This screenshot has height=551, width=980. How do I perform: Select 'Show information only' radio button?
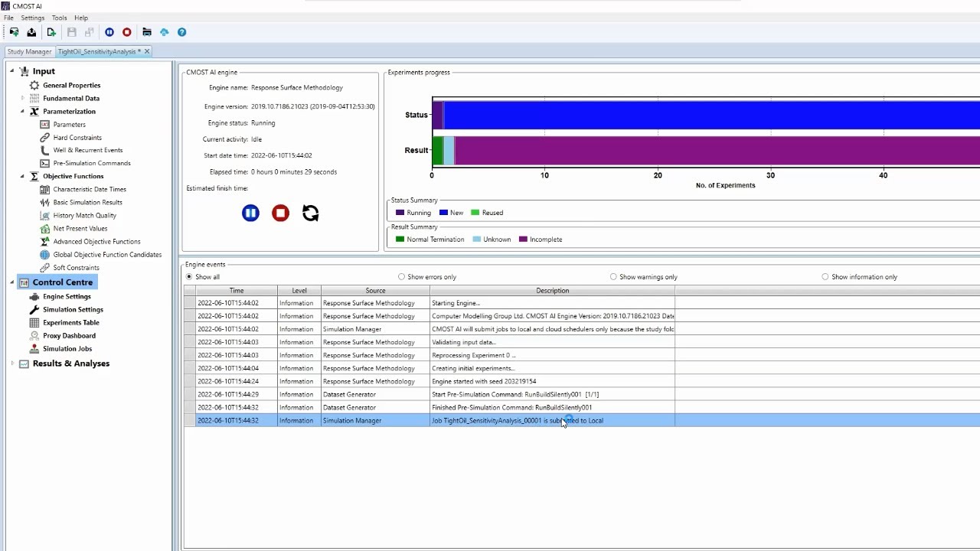[825, 277]
